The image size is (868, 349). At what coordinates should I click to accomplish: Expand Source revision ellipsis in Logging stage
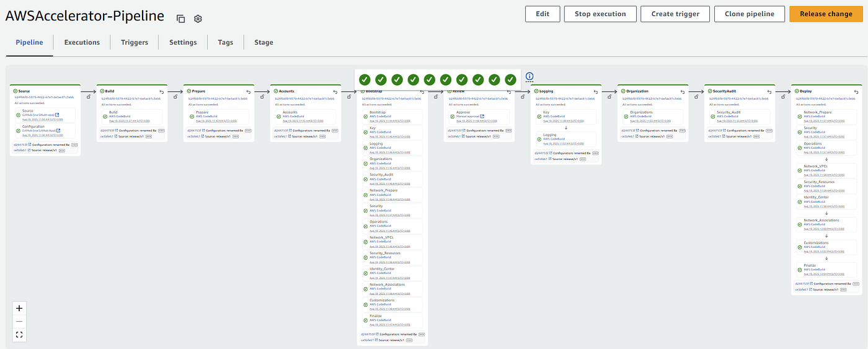click(x=582, y=159)
